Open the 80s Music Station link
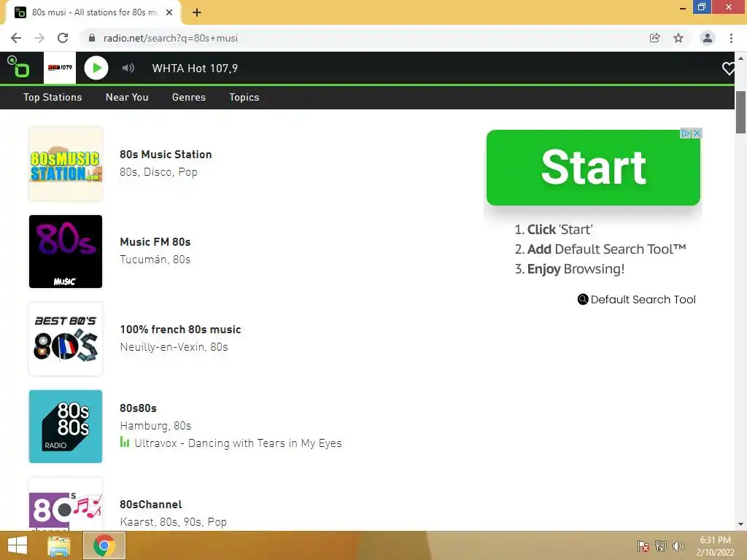The width and height of the screenshot is (747, 560). click(x=166, y=155)
